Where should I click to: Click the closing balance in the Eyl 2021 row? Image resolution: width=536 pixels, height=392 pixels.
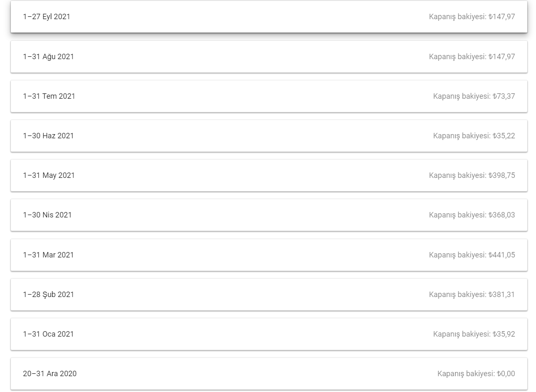tap(472, 17)
